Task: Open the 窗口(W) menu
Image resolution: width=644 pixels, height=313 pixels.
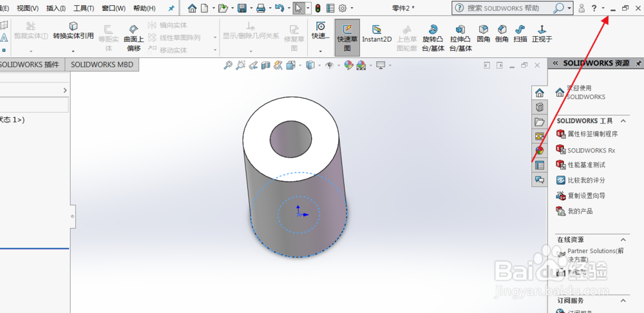Action: pos(113,8)
